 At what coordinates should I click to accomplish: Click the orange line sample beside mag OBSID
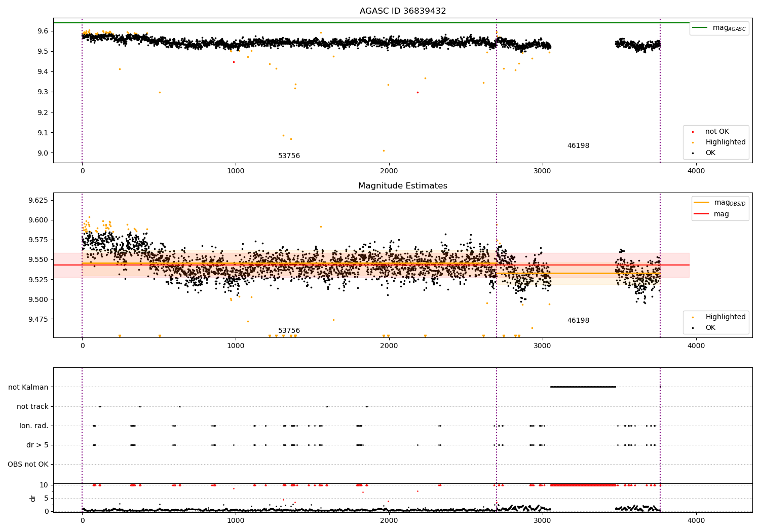[x=702, y=203]
